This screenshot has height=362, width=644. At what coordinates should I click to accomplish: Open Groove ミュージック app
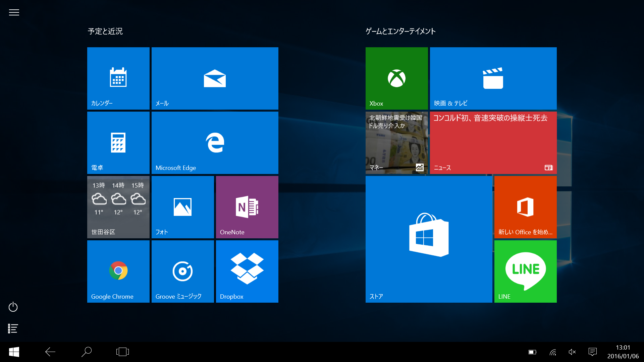(x=183, y=271)
